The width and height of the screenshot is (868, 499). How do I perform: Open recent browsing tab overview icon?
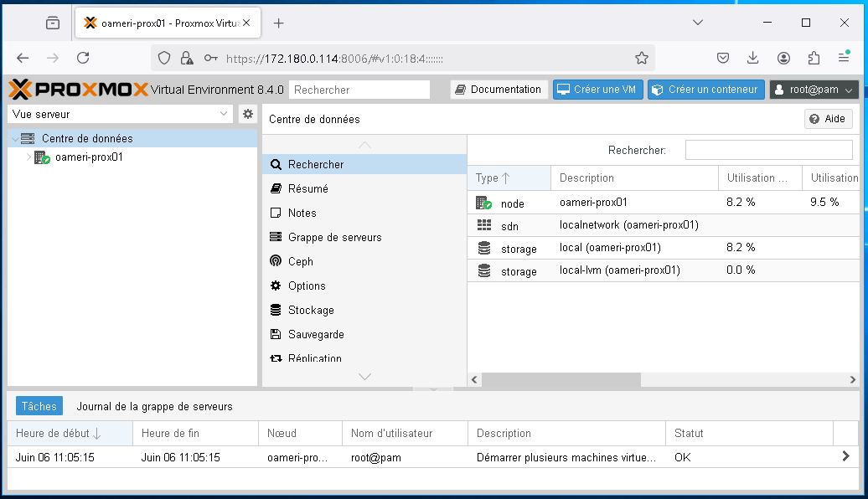[53, 23]
